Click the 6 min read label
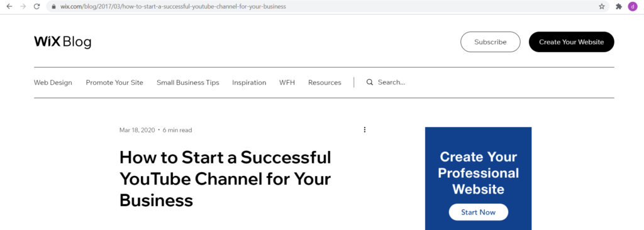 (177, 130)
